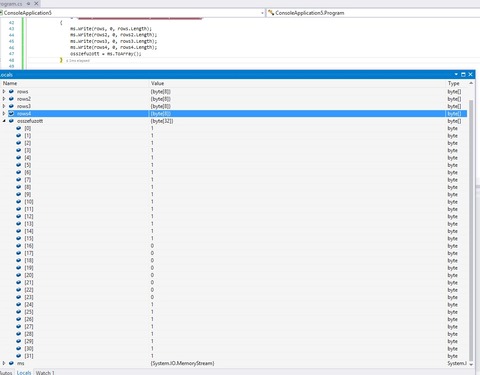
Task: Select the [3] array element row
Action: [233, 150]
